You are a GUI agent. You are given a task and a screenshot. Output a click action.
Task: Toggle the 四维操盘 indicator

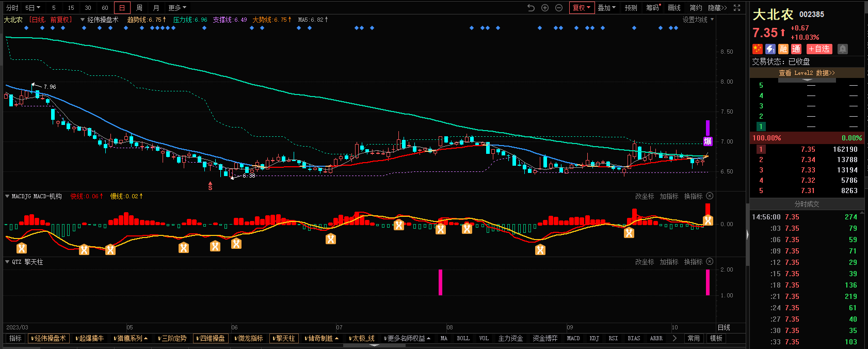coord(211,339)
